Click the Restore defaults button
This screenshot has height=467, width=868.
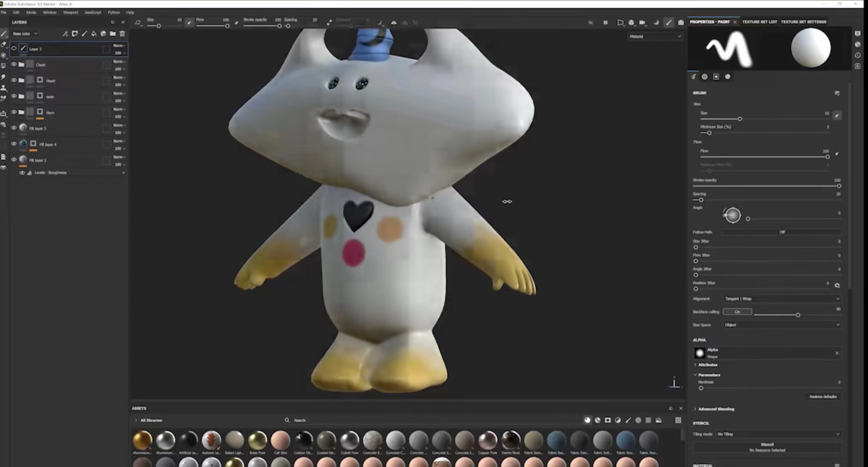click(x=823, y=397)
